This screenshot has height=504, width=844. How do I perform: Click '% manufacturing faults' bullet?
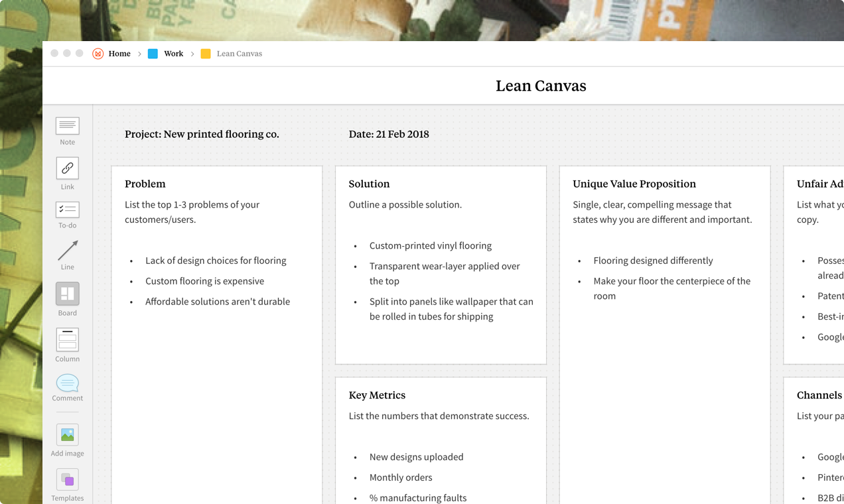pos(418,498)
